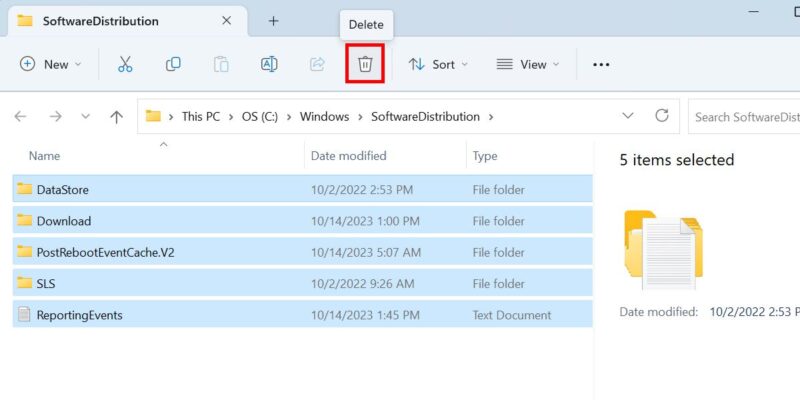The width and height of the screenshot is (800, 400).
Task: Navigate to Windows breadcrumb
Action: tap(324, 116)
